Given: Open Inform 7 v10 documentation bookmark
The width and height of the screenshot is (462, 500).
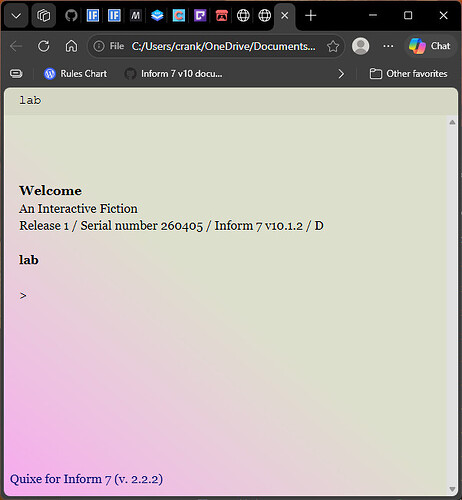Looking at the screenshot, I should click(174, 74).
